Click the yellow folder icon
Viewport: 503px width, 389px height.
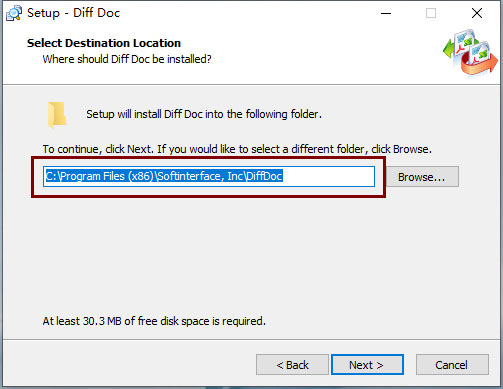pos(57,115)
